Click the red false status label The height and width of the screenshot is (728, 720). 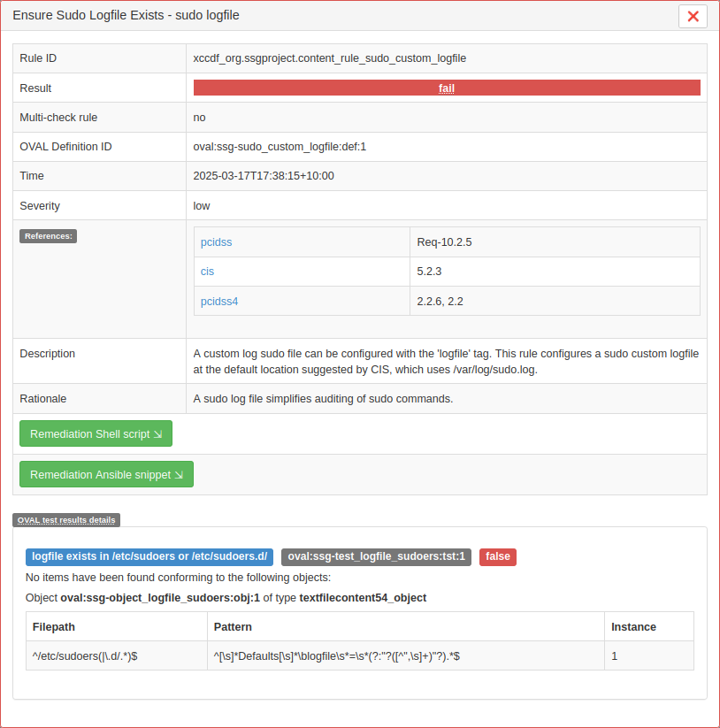click(x=498, y=556)
